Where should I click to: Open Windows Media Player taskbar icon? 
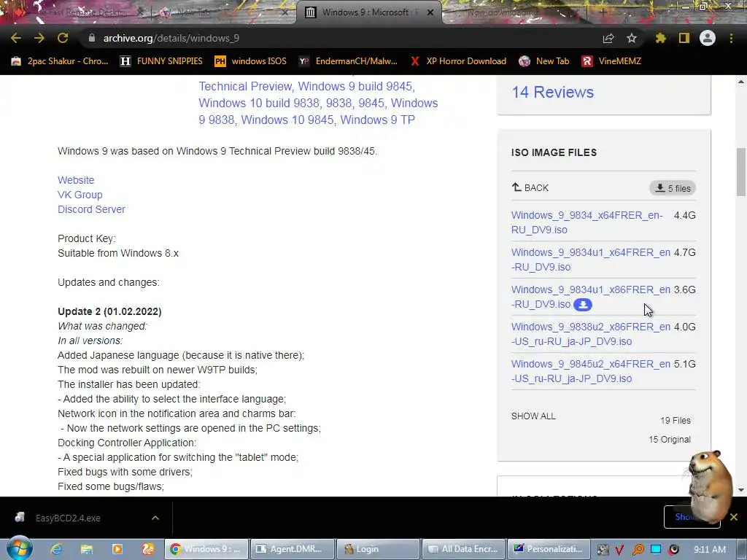point(117,549)
